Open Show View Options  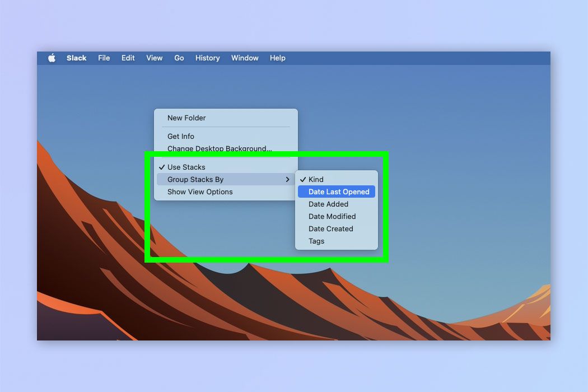(199, 192)
